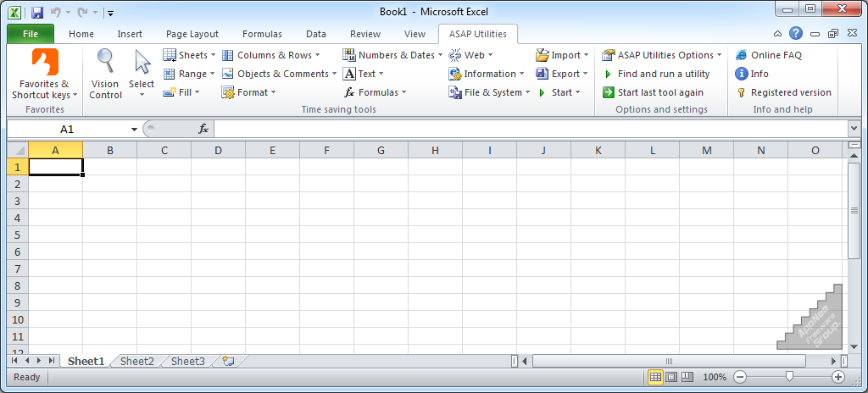This screenshot has width=868, height=393.
Task: Click the Excel application icon in title bar
Action: (x=14, y=12)
